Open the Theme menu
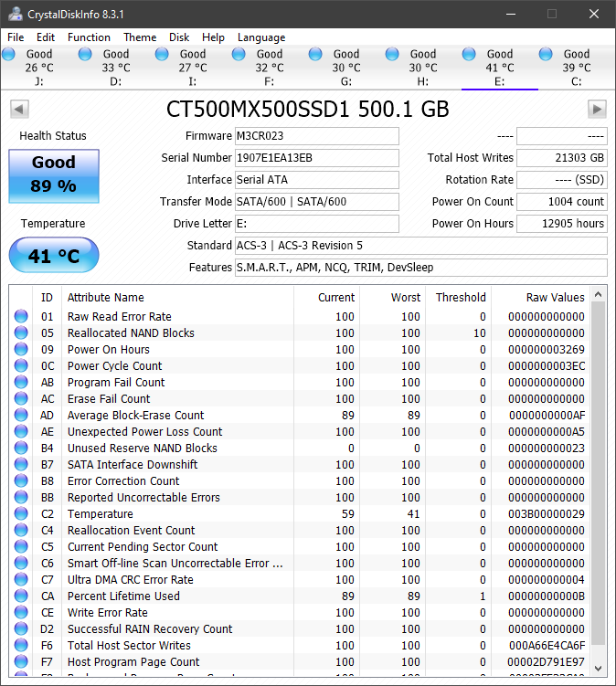 pos(140,37)
